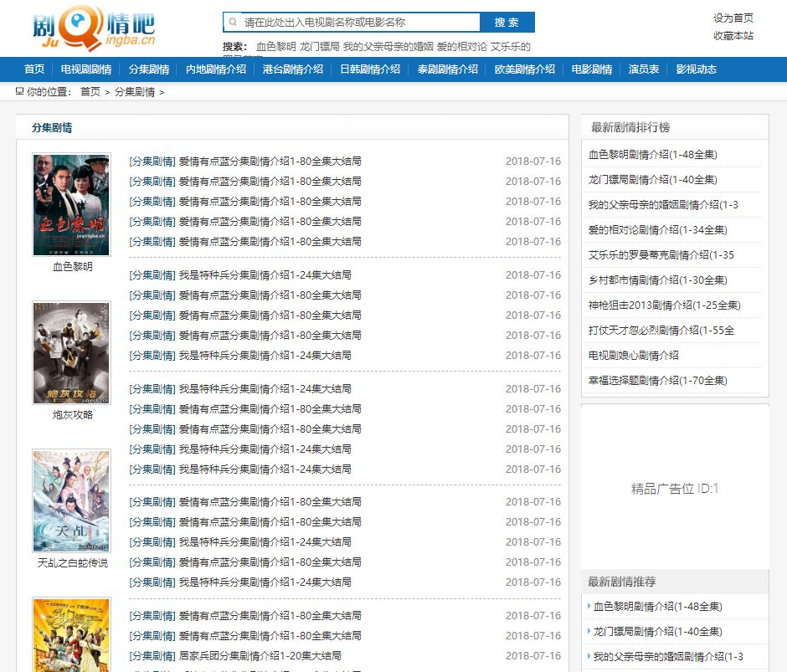Viewport: 787px width, 672px height.
Task: Select the 龙门镖局 search suggestion
Action: point(320,47)
